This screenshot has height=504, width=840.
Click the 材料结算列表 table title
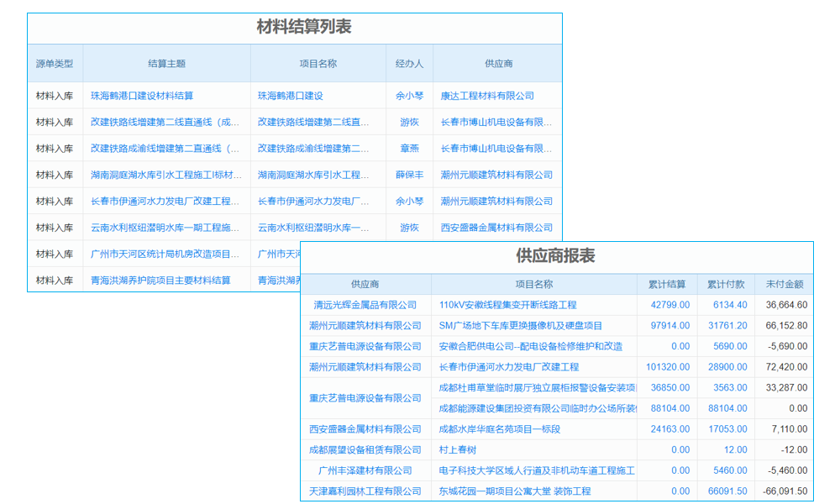[x=304, y=25]
